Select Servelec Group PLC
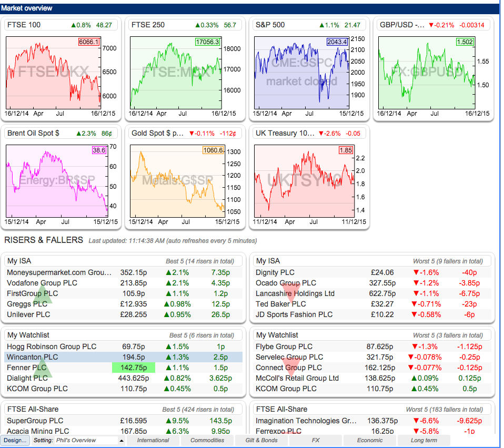Image resolution: width=504 pixels, height=448 pixels. pos(289,357)
